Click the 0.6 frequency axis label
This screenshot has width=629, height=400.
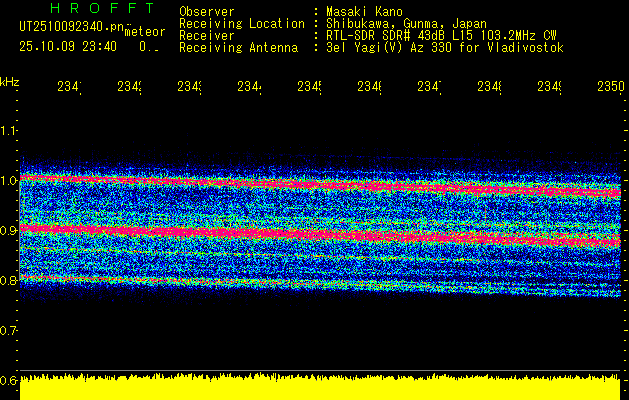point(8,380)
